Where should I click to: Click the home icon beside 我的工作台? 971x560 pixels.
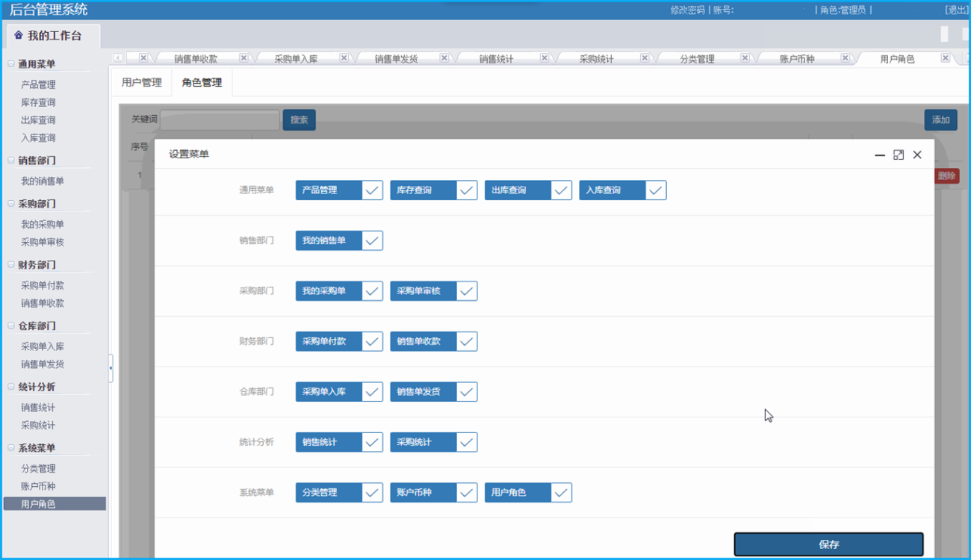19,35
